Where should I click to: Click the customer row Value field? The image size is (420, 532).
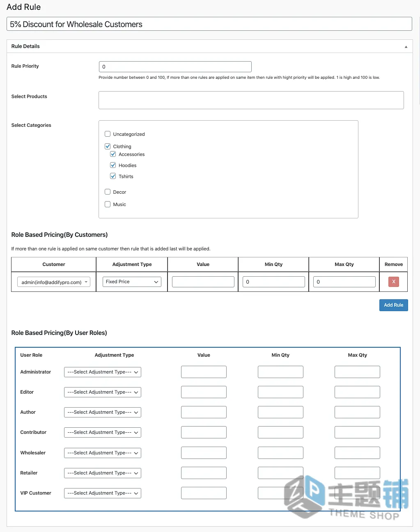click(203, 282)
